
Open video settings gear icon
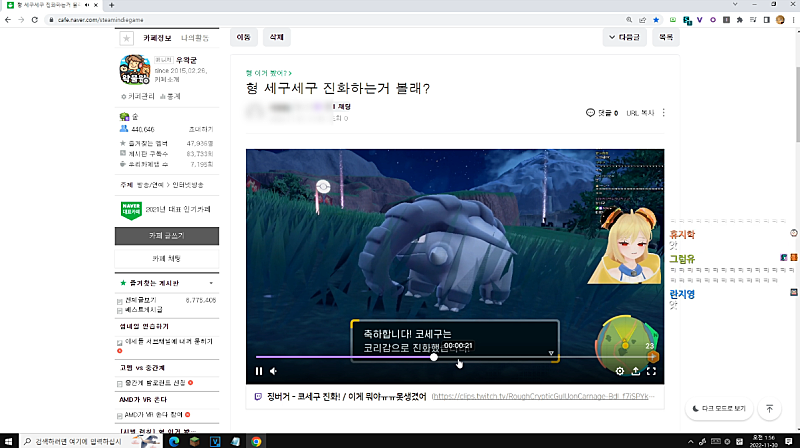pos(619,371)
